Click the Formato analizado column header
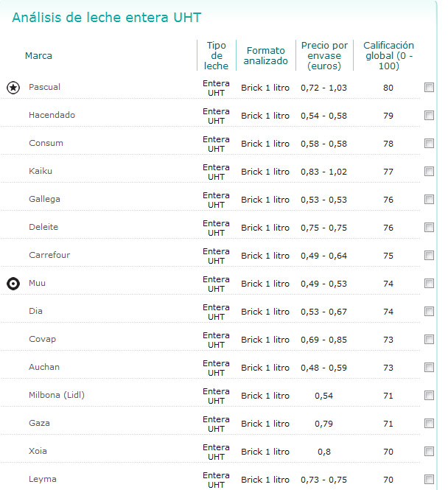This screenshot has width=448, height=490. pyautogui.click(x=265, y=56)
